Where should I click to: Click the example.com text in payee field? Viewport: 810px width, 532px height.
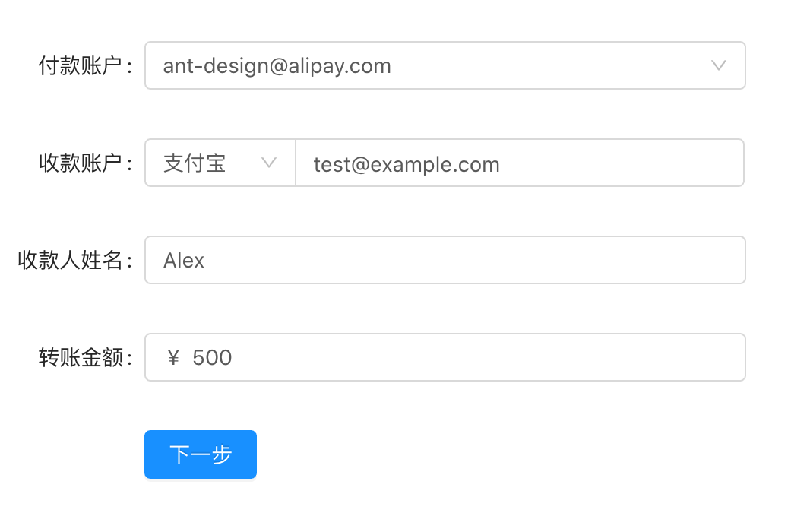tap(435, 165)
